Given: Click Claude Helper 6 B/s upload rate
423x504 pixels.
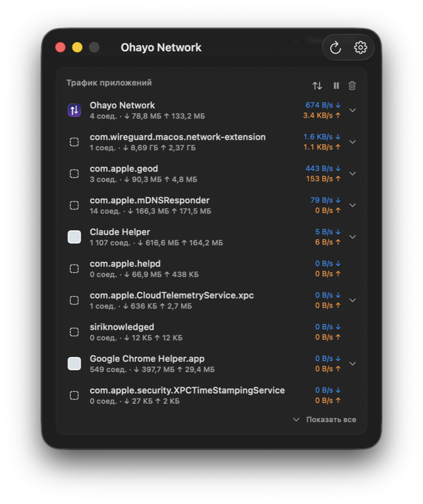Looking at the screenshot, I should [328, 242].
